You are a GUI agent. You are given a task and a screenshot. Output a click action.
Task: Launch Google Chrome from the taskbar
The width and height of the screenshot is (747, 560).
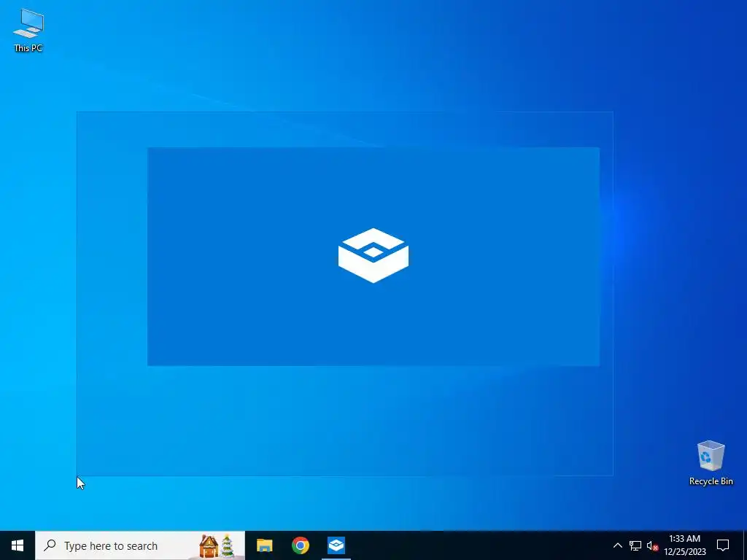point(301,545)
